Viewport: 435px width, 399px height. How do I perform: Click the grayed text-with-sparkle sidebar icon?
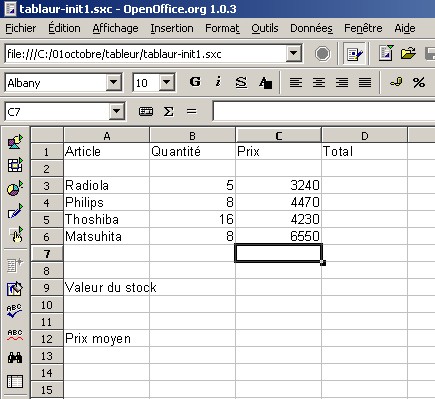(x=15, y=265)
